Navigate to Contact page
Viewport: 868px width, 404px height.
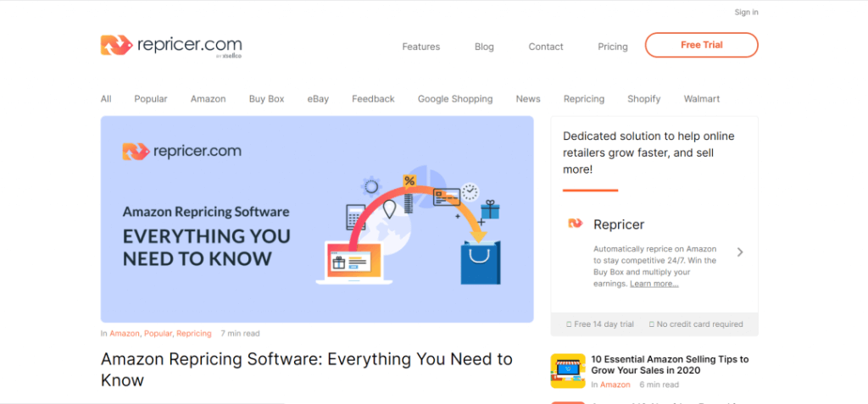[546, 47]
